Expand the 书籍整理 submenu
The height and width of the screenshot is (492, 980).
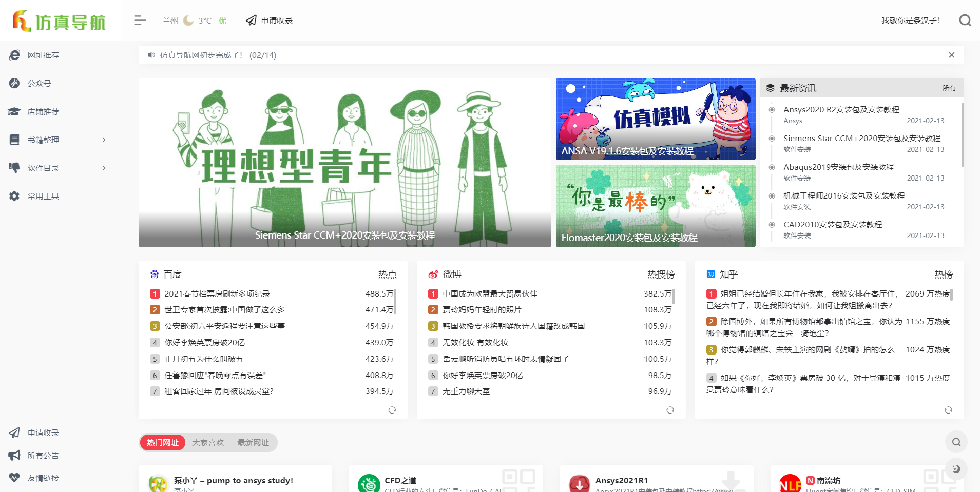click(x=104, y=140)
